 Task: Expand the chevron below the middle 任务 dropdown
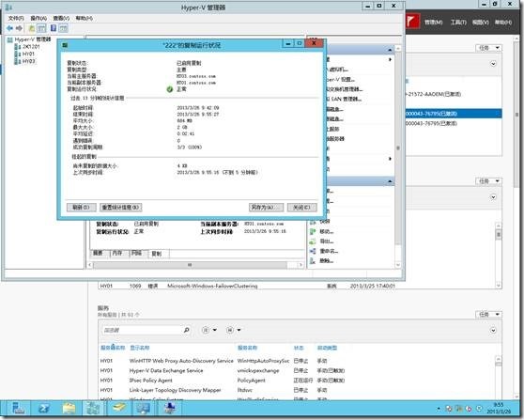click(493, 197)
